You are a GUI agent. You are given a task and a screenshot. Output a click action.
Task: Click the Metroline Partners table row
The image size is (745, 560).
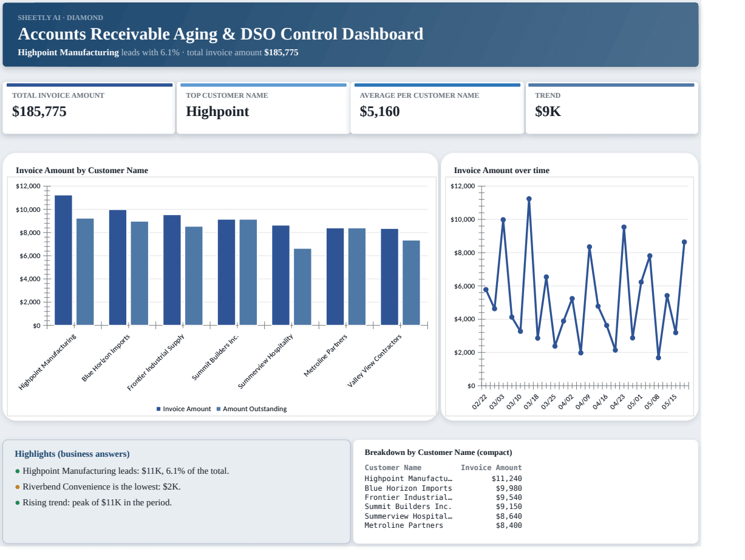click(443, 525)
